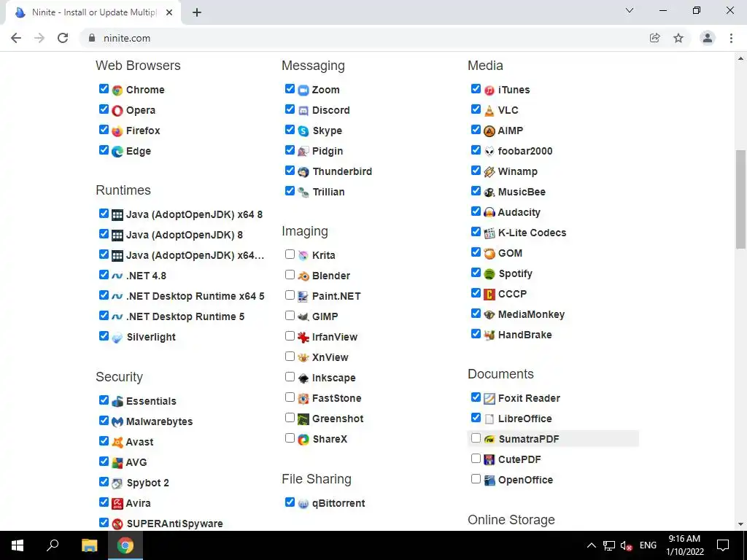Click the Chrome app icon in Web Browsers
The height and width of the screenshot is (560, 747).
click(x=117, y=90)
